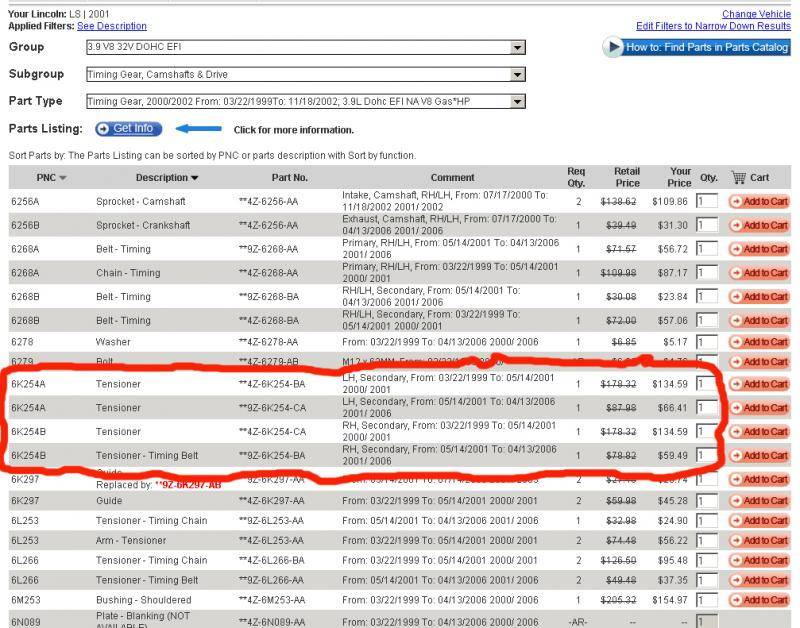The height and width of the screenshot is (628, 800).
Task: Click the Change Vehicle link
Action: pyautogui.click(x=755, y=14)
